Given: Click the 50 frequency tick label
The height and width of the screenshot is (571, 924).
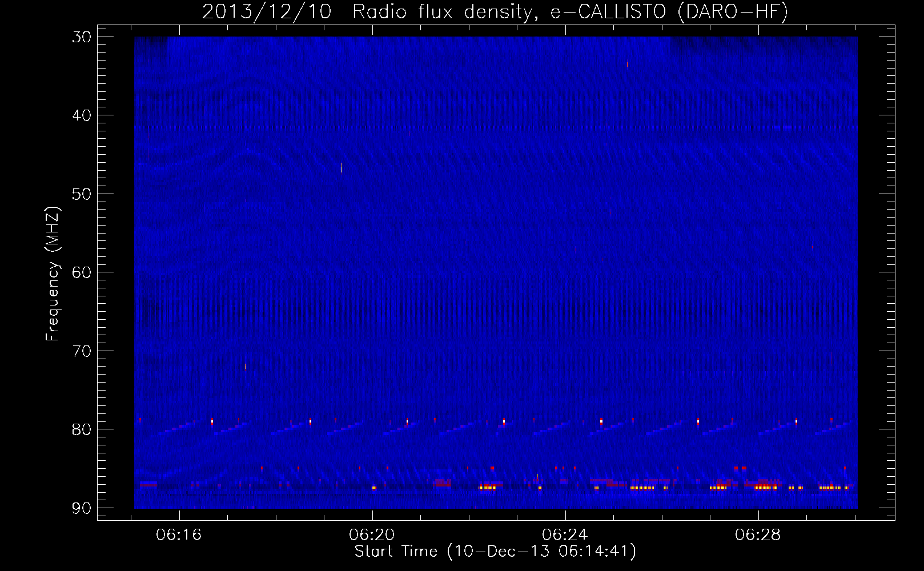Looking at the screenshot, I should [x=82, y=194].
